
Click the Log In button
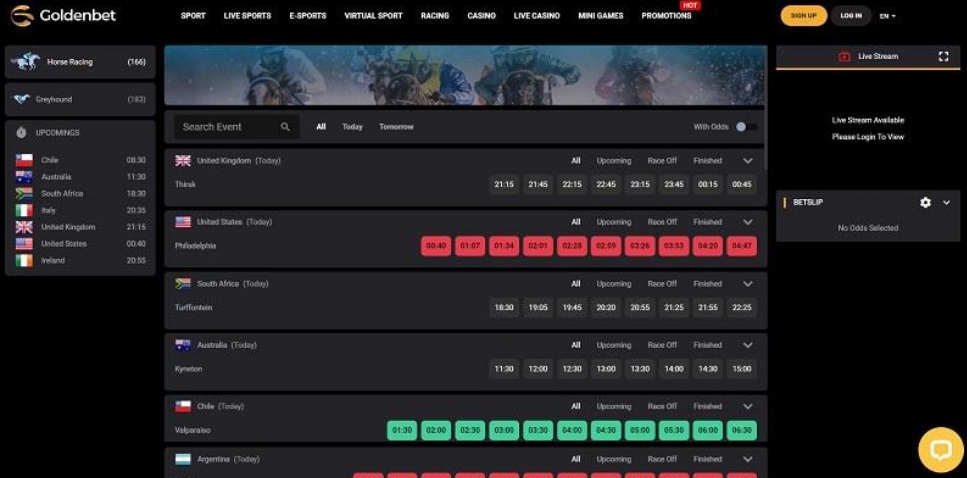click(x=851, y=16)
